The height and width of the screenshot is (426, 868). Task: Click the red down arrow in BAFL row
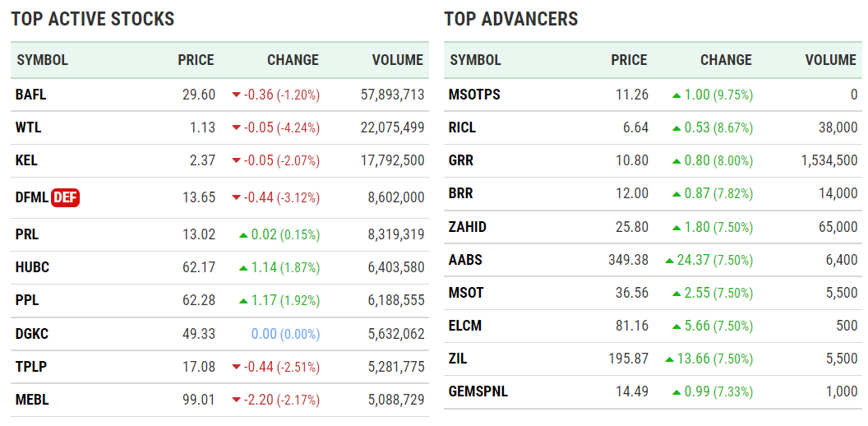(237, 95)
